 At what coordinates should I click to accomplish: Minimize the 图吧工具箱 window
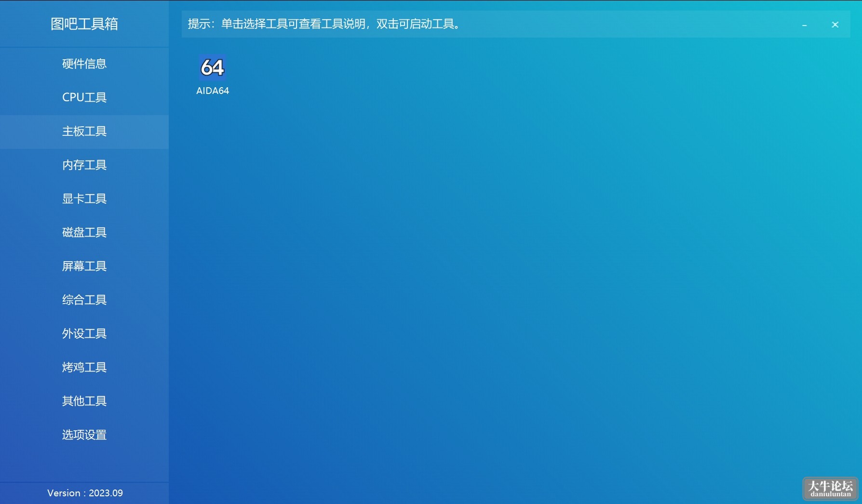pos(805,25)
